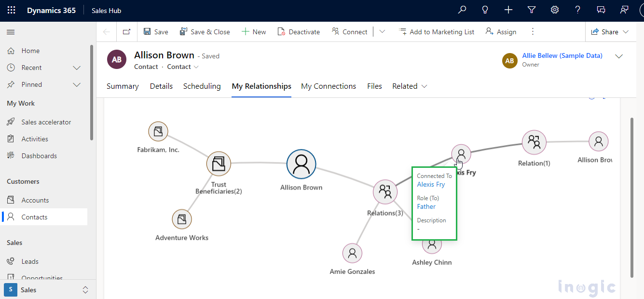Click the Recent sidebar item
644x299 pixels.
coord(31,68)
